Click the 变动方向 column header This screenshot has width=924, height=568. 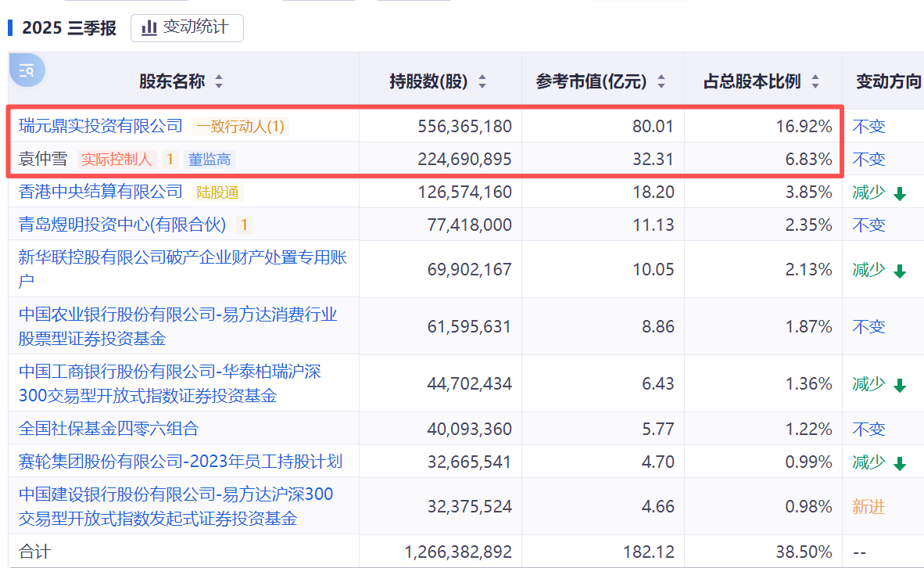coord(888,81)
